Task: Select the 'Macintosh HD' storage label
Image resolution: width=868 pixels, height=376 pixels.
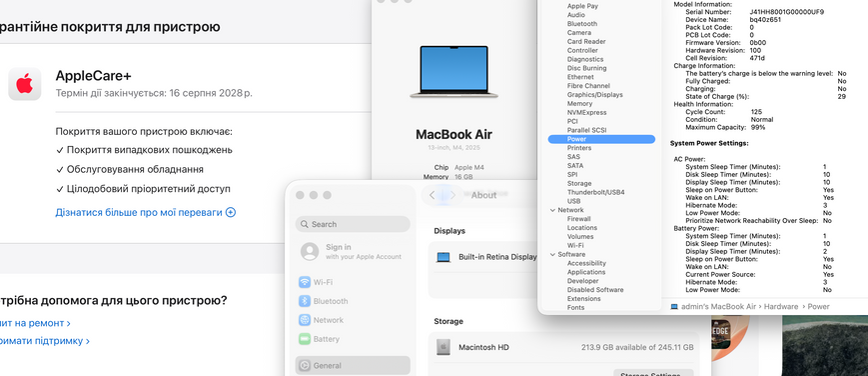Action: tap(483, 347)
